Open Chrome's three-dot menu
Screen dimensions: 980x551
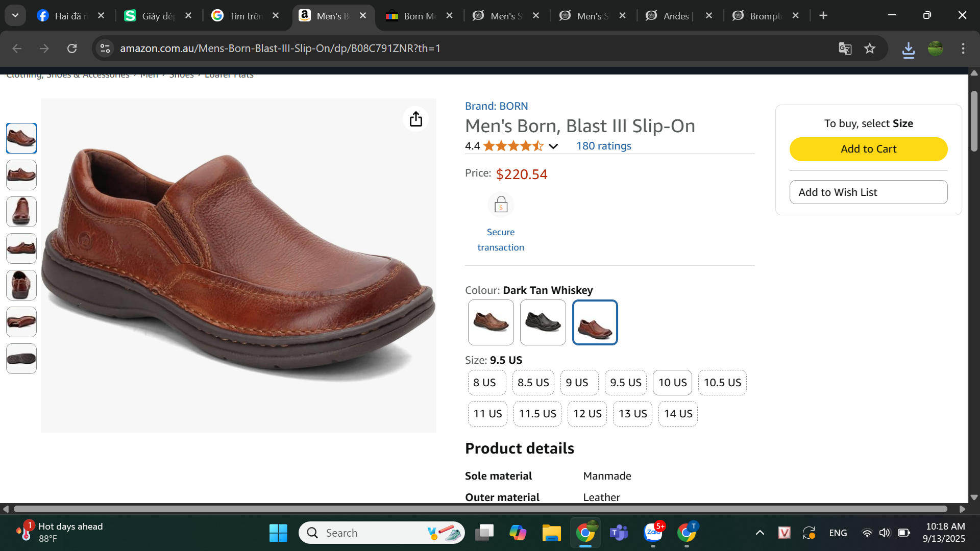coord(963,48)
